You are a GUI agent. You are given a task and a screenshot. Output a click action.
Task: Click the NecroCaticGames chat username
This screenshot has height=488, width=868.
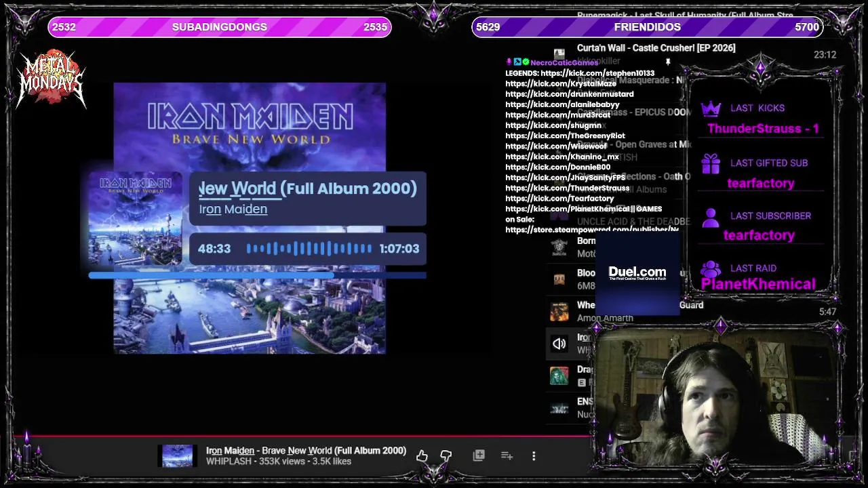564,62
